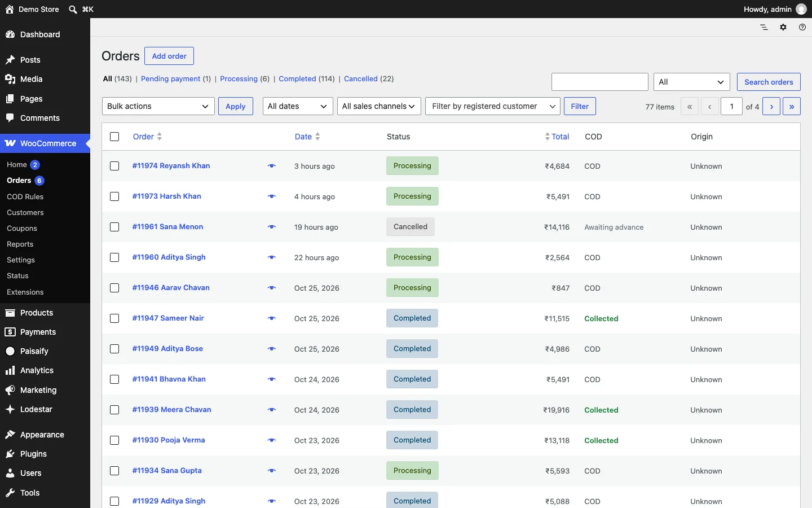The height and width of the screenshot is (508, 812).
Task: Click the Plugins sidebar icon
Action: [x=10, y=454]
